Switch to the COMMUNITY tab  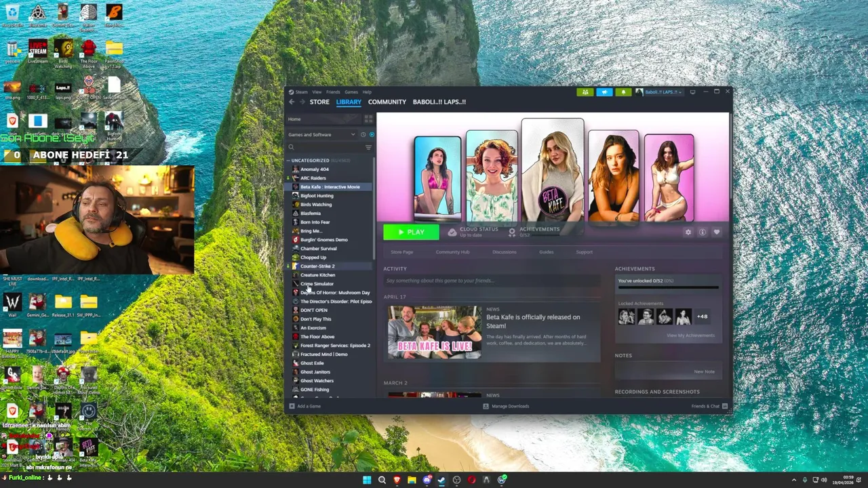click(387, 102)
